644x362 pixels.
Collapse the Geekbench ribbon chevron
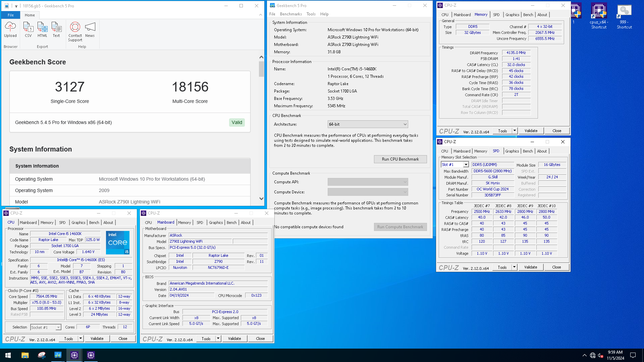point(261,15)
